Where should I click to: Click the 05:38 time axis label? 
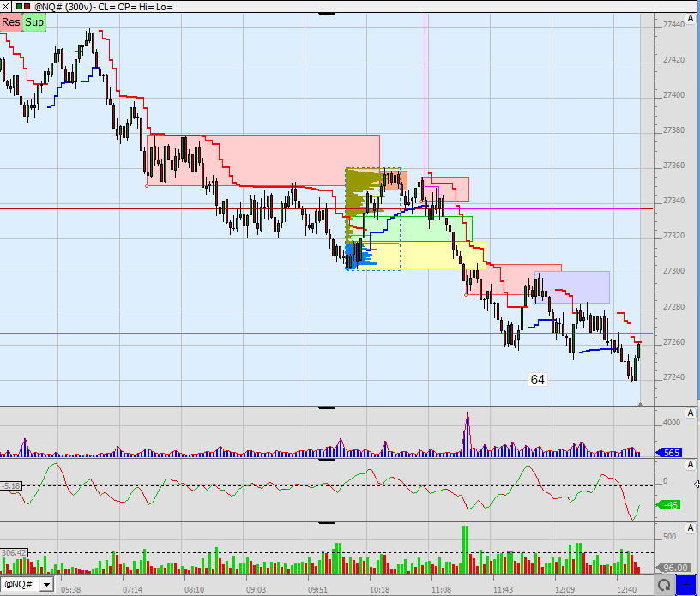(x=71, y=590)
